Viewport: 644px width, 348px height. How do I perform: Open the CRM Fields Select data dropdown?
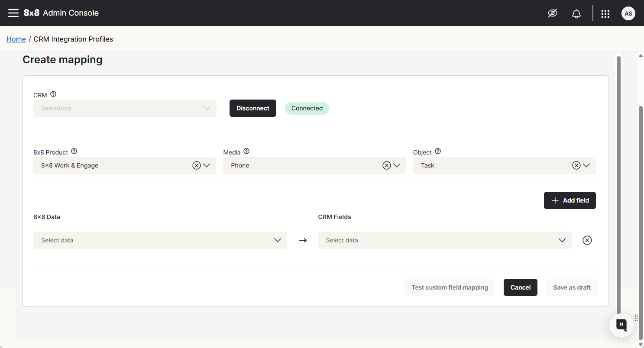[x=445, y=240]
